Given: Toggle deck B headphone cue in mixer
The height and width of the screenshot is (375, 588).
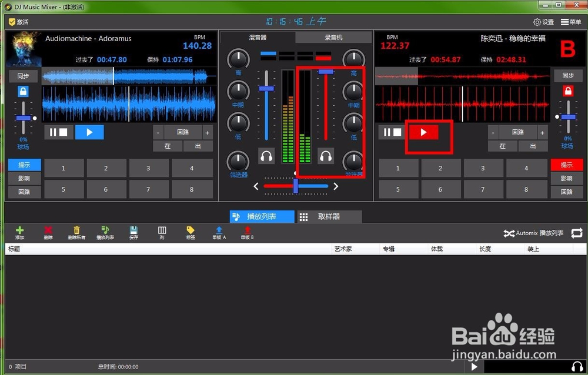Looking at the screenshot, I should tap(326, 156).
